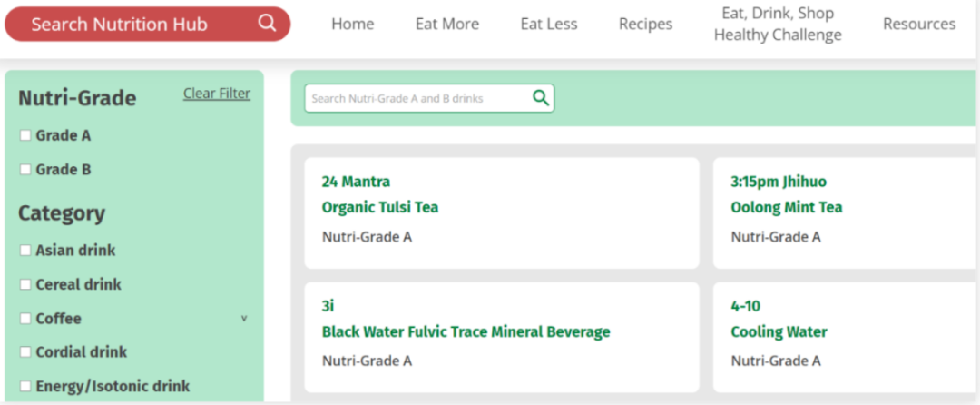Select the Coffee category checkbox
Screen dimensions: 980x405
point(25,319)
